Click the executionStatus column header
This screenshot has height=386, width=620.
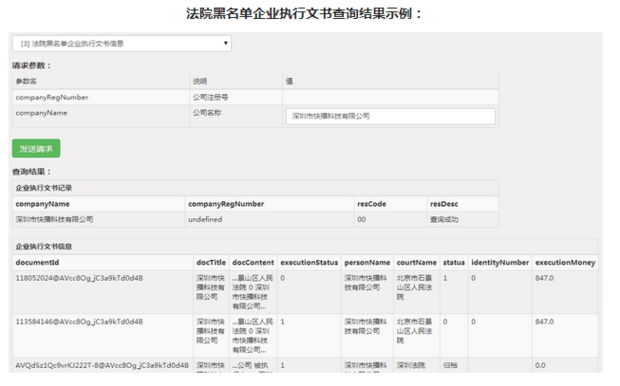click(x=309, y=263)
